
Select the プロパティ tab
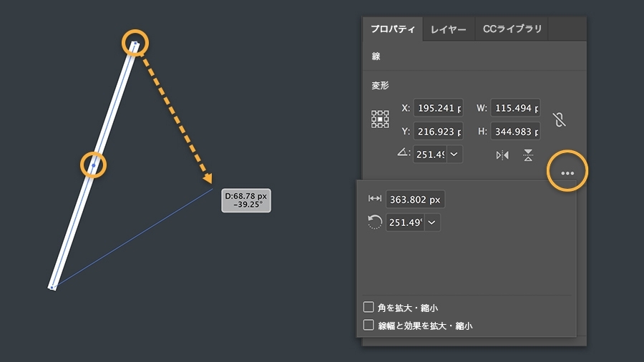click(x=393, y=29)
